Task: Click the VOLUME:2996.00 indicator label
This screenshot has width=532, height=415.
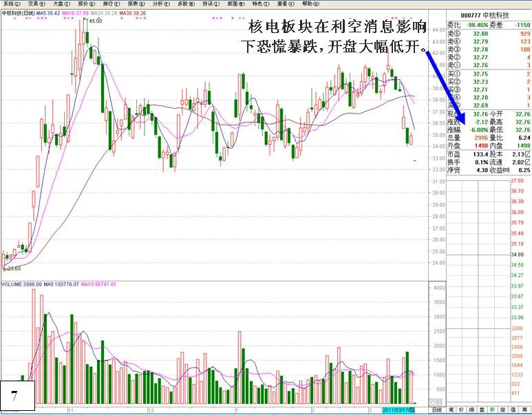Action: [x=22, y=284]
